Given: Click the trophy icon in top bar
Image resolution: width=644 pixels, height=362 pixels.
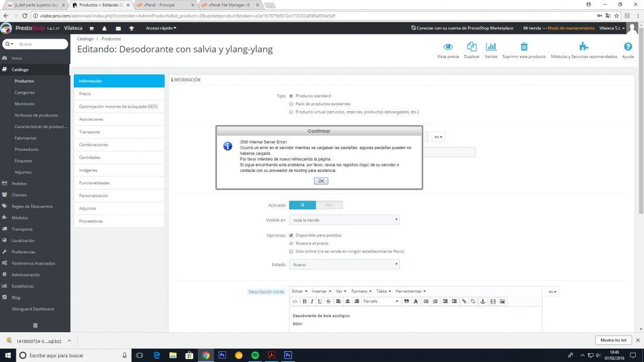Looking at the screenshot, I should click(x=131, y=28).
